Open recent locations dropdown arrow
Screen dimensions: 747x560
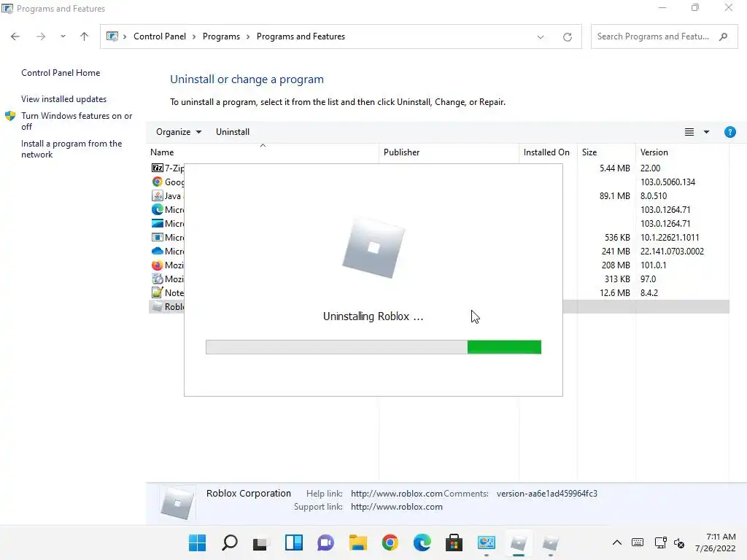click(x=63, y=36)
